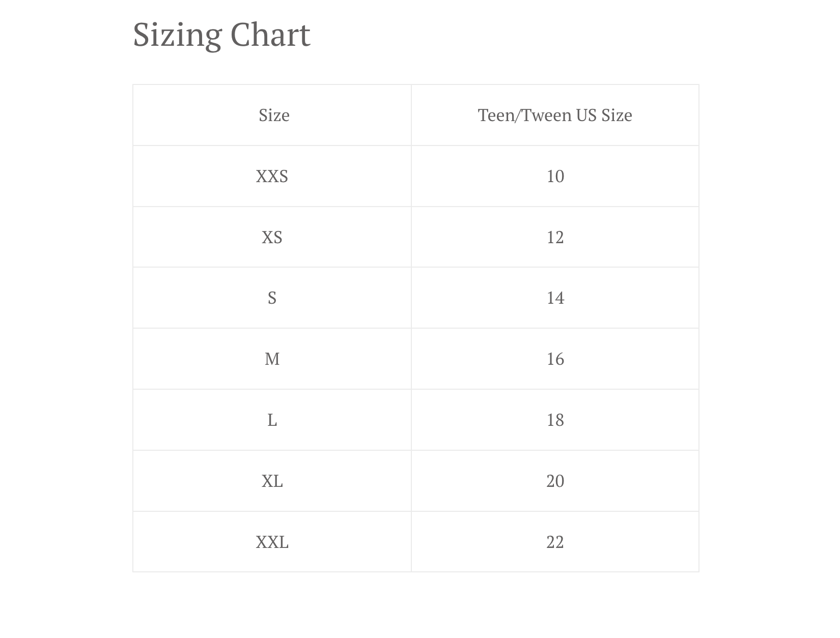This screenshot has width=840, height=638.
Task: Select the Teen/Tween US Size header
Action: click(x=555, y=115)
